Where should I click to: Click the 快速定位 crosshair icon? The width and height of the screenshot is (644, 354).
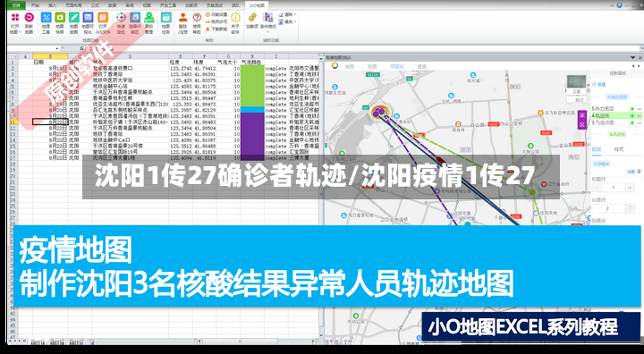pyautogui.click(x=121, y=17)
